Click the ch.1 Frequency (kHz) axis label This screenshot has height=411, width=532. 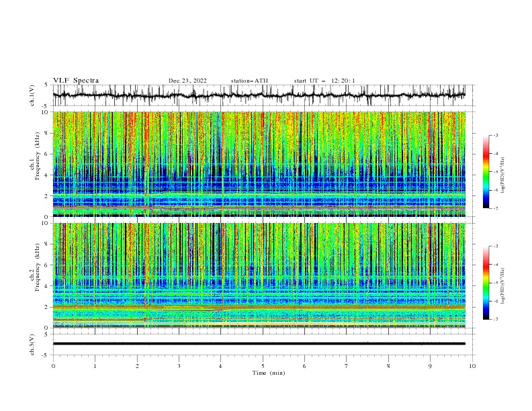pyautogui.click(x=35, y=156)
